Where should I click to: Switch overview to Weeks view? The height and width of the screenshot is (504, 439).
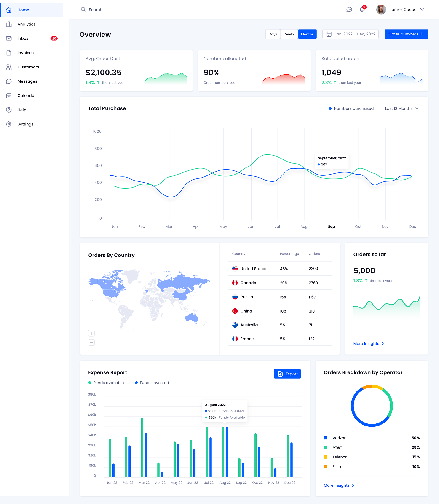289,34
